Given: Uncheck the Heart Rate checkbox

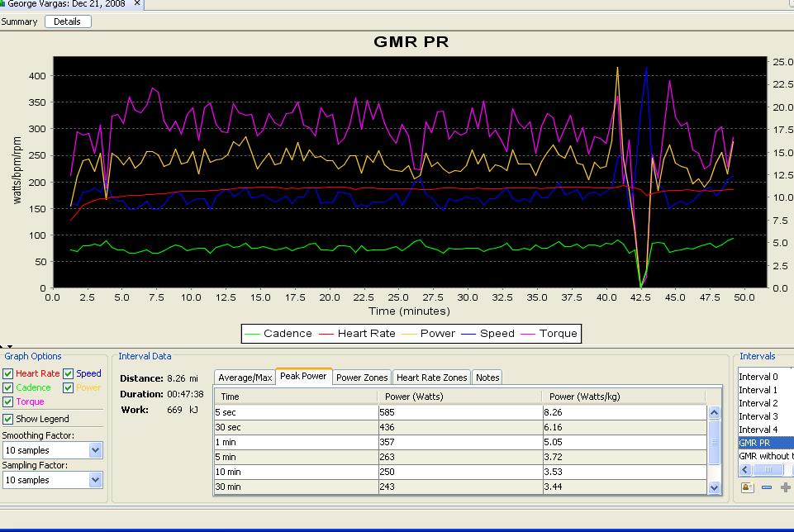Looking at the screenshot, I should click(x=8, y=374).
